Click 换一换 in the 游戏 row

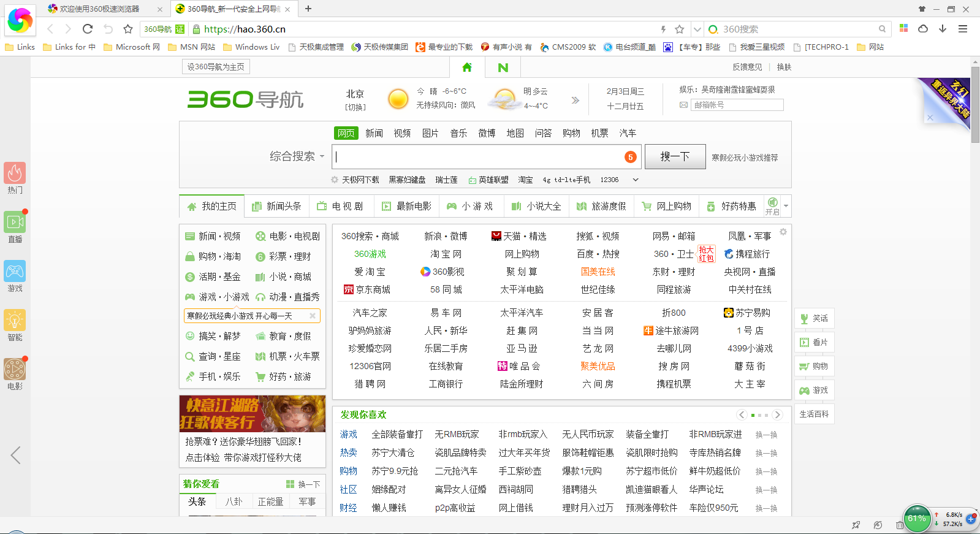(x=766, y=435)
